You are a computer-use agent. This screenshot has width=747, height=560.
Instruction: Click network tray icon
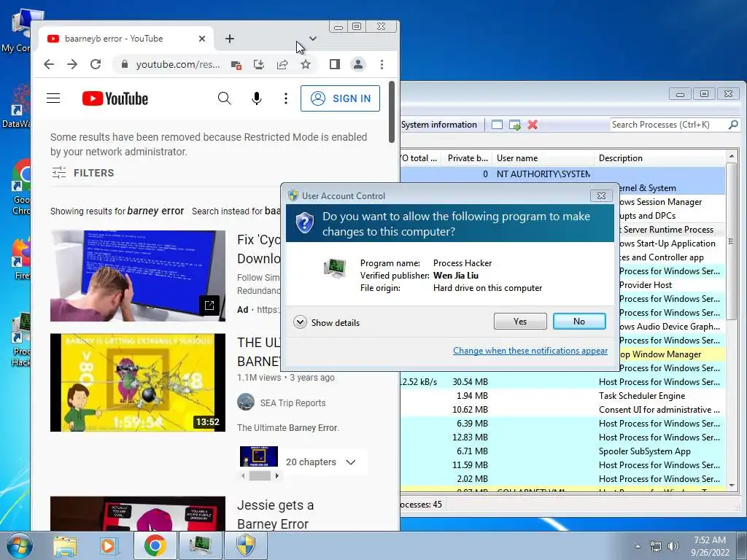[x=656, y=546]
